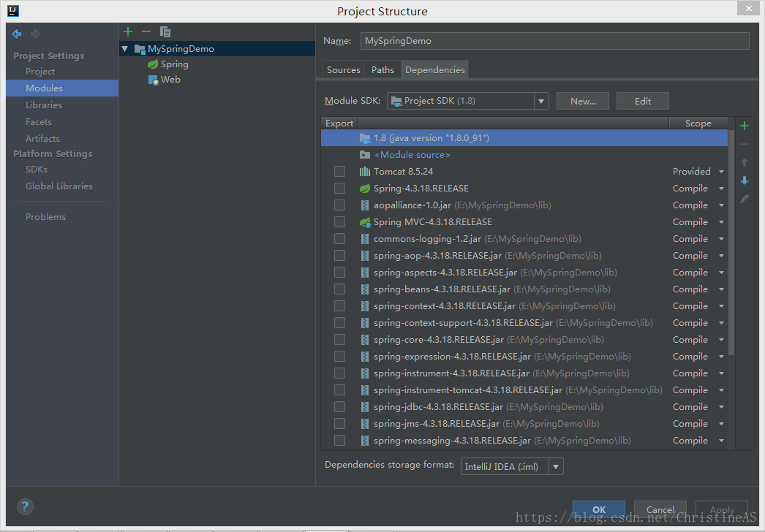This screenshot has height=532, width=765.
Task: Click the Web facet icon in the module tree
Action: tap(153, 80)
